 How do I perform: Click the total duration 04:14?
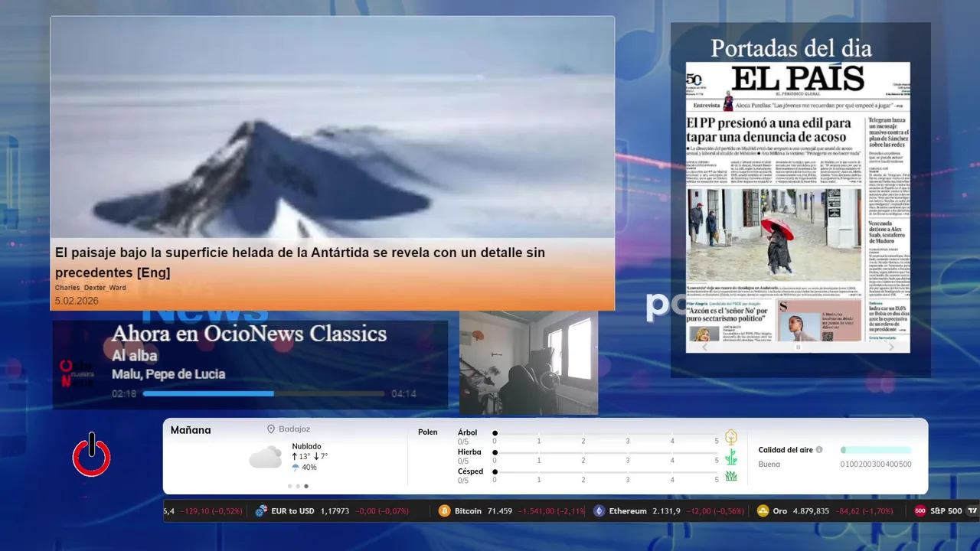(403, 393)
